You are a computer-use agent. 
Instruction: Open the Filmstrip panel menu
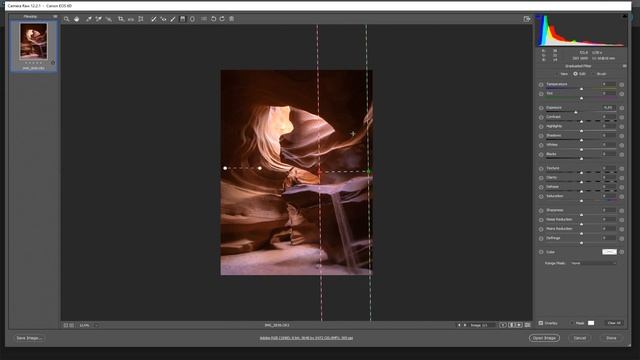pos(55,16)
